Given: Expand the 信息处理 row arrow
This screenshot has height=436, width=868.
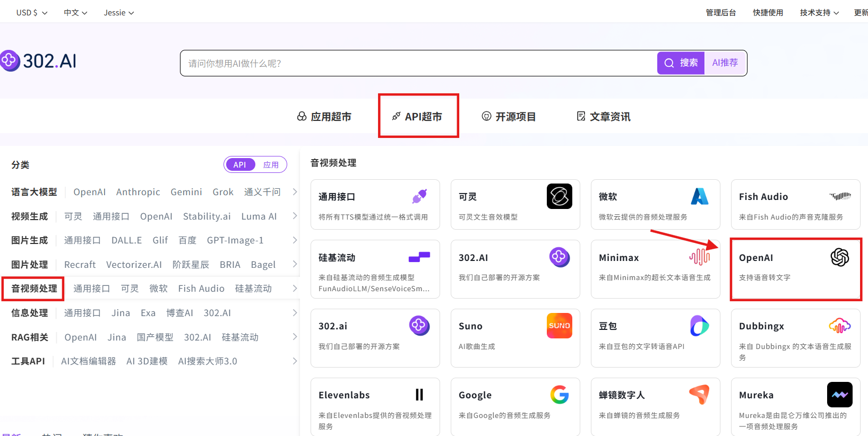Looking at the screenshot, I should [x=295, y=313].
